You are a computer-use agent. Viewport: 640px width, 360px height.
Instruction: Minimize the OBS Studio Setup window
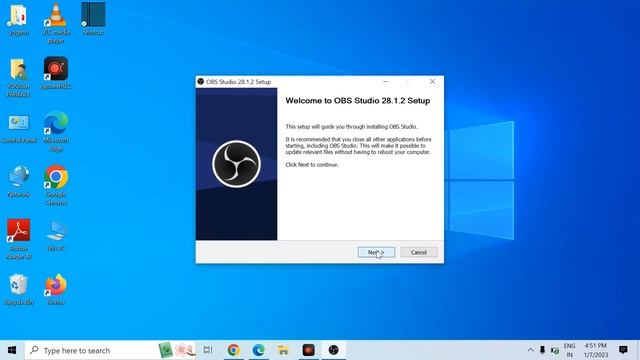(x=386, y=82)
